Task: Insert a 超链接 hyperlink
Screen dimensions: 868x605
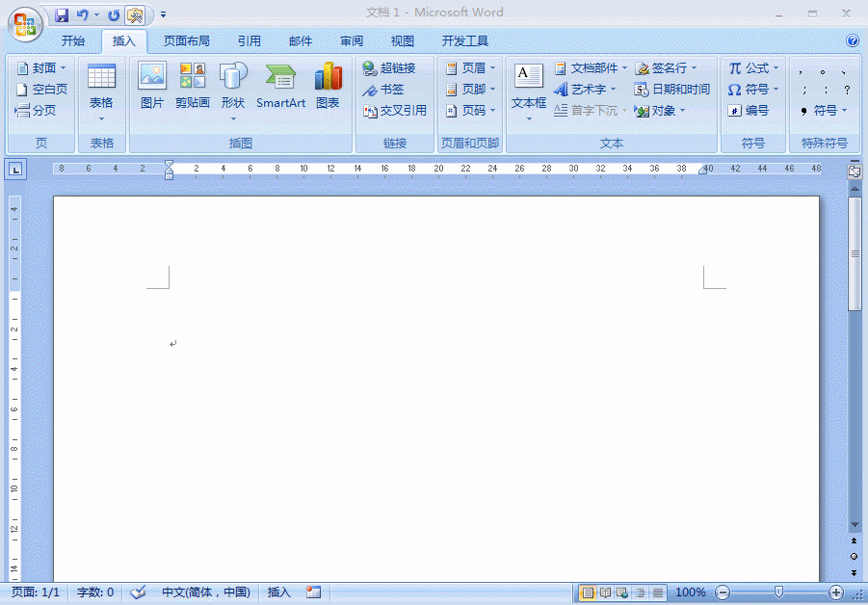Action: pos(389,68)
